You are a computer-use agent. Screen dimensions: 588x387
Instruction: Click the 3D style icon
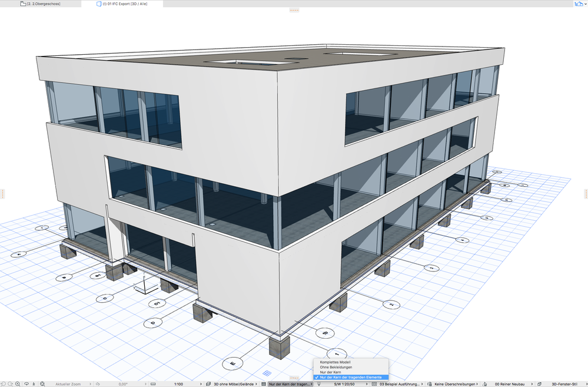pyautogui.click(x=540, y=384)
